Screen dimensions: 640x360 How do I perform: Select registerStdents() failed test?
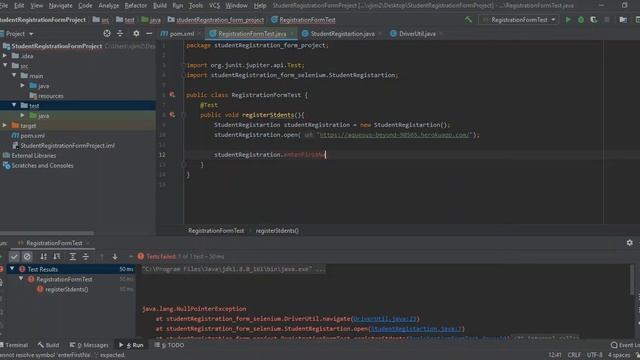point(67,289)
